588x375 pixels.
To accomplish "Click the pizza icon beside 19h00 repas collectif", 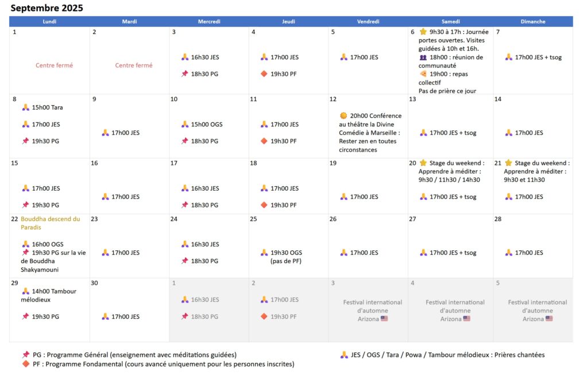I will 423,74.
